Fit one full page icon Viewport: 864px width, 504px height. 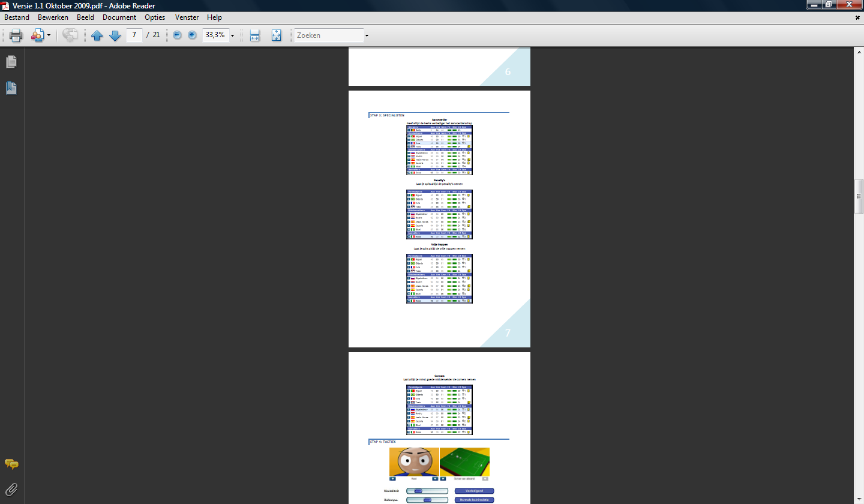[x=276, y=35]
